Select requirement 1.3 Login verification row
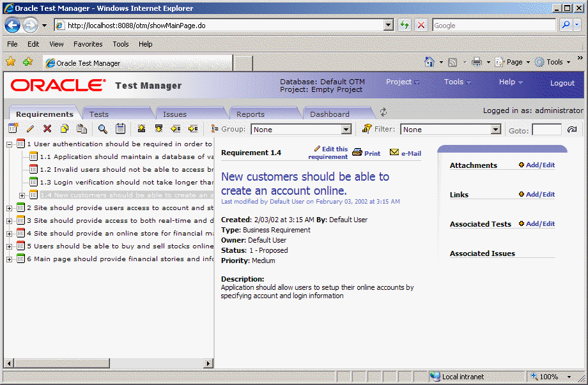This screenshot has height=385, width=588. coord(127,183)
